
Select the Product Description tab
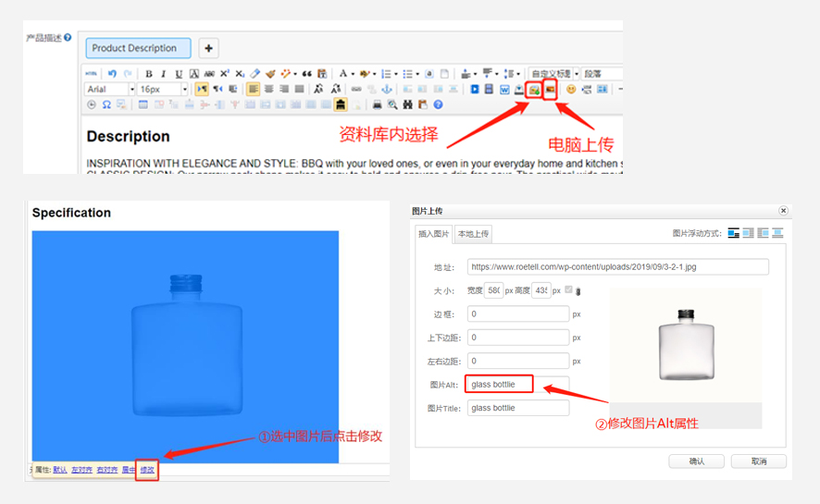(x=138, y=48)
